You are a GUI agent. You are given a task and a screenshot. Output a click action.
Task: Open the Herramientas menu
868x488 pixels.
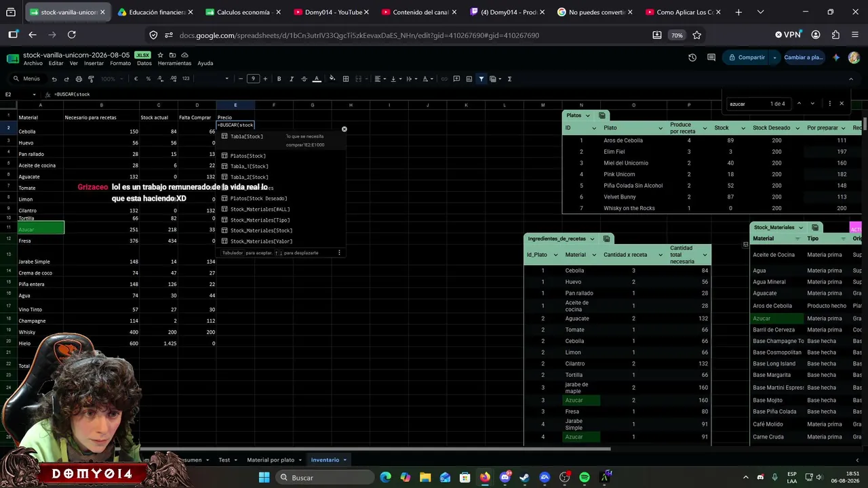point(174,63)
